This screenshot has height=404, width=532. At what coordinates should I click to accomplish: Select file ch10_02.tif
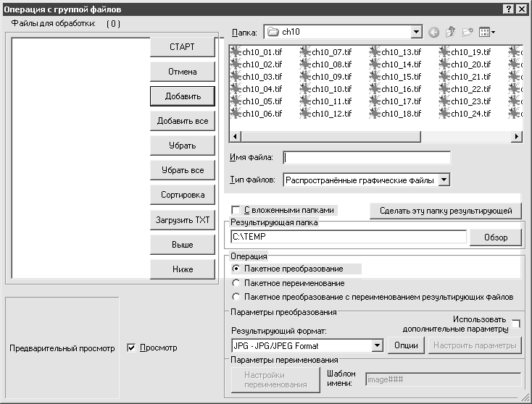(x=262, y=64)
